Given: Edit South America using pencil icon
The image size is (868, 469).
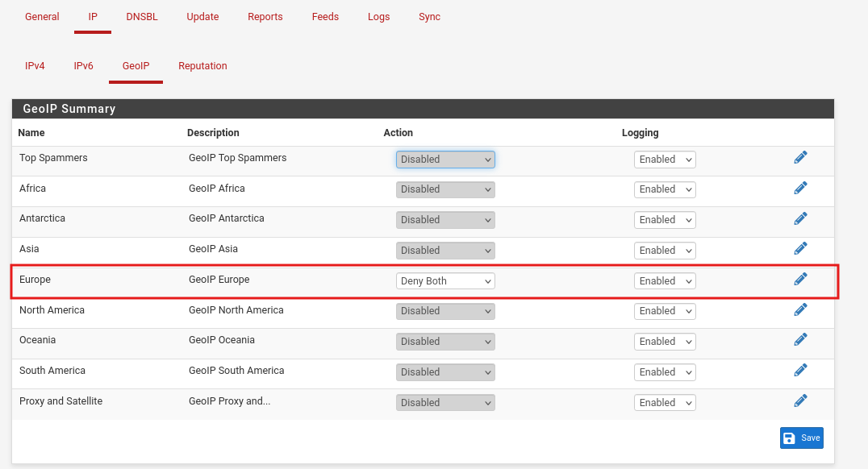Looking at the screenshot, I should point(800,370).
